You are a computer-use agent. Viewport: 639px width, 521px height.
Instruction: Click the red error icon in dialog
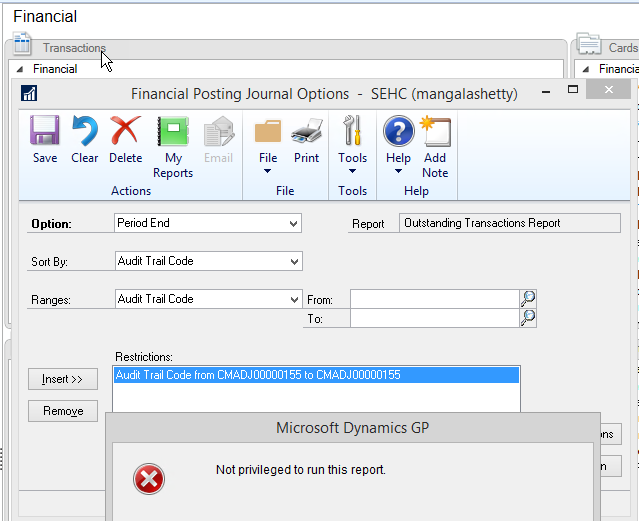click(149, 479)
